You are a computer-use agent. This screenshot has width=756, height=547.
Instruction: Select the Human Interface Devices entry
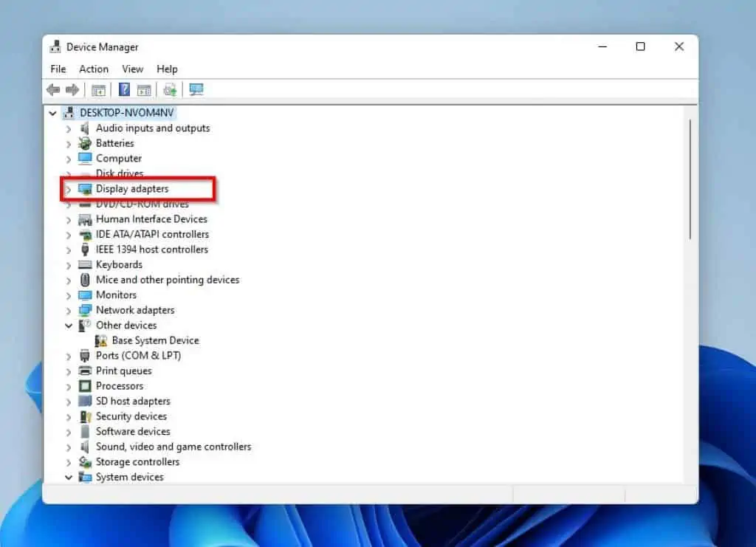click(151, 219)
